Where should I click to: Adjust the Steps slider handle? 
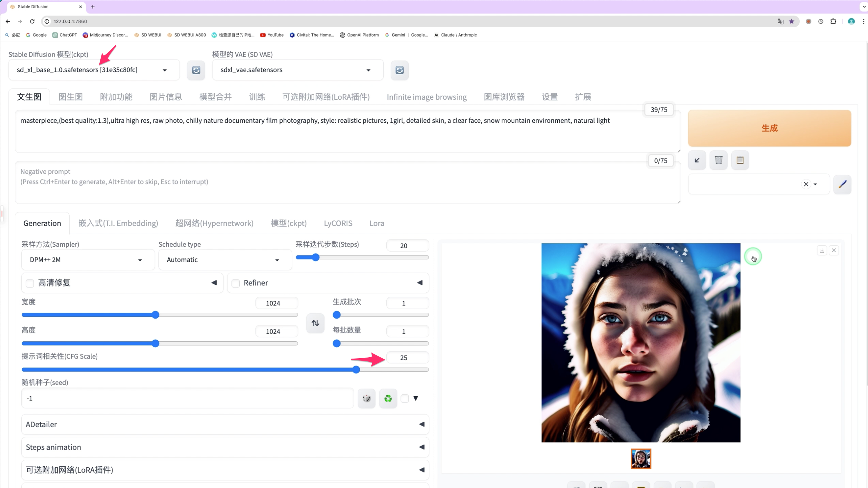315,257
